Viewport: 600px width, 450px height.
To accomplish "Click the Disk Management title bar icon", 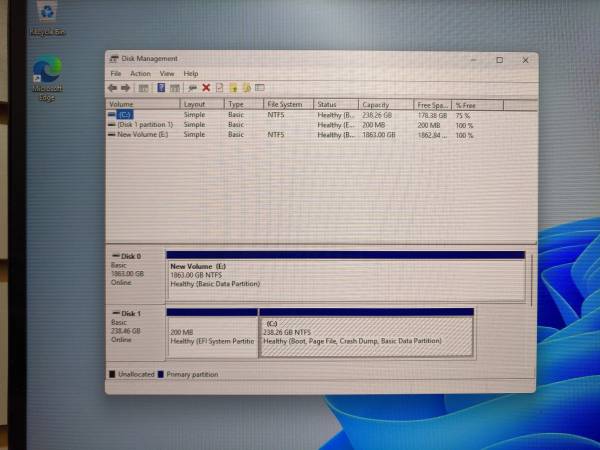I will point(114,59).
